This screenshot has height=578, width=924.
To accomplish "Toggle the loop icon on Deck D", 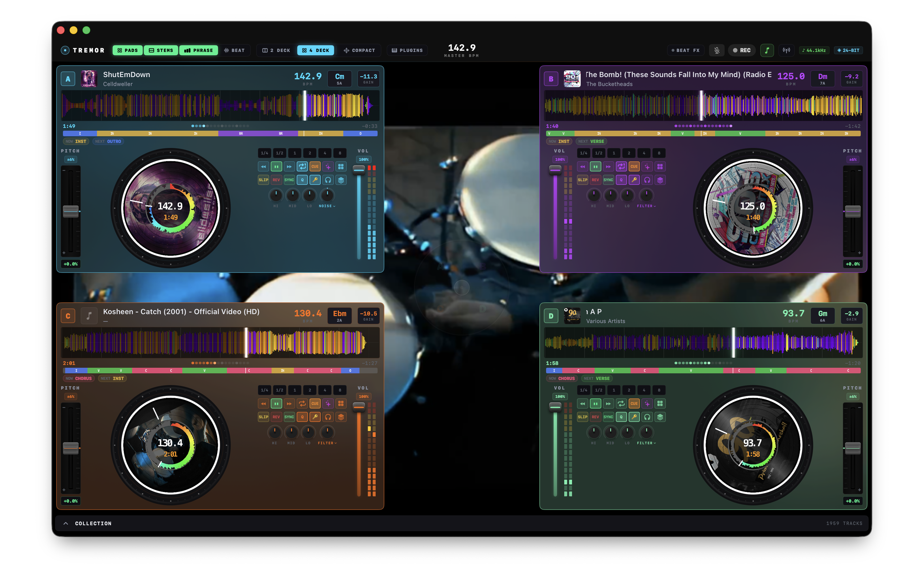I will [x=621, y=404].
